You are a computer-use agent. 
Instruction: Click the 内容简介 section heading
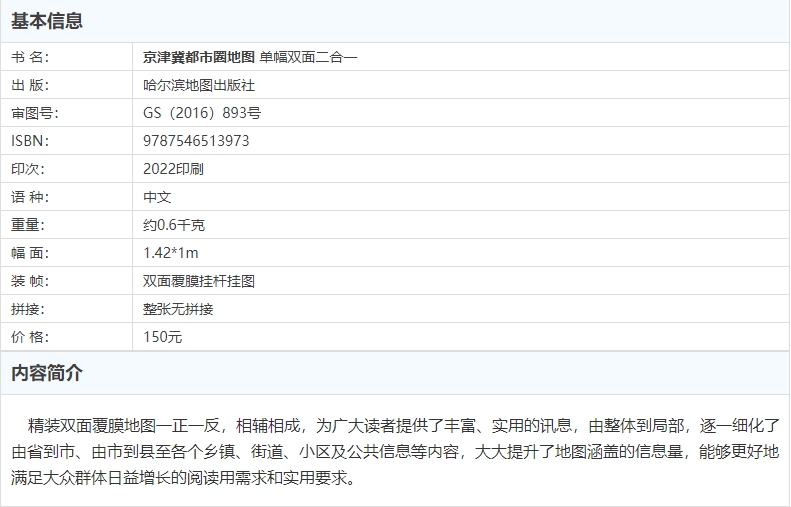point(47,373)
